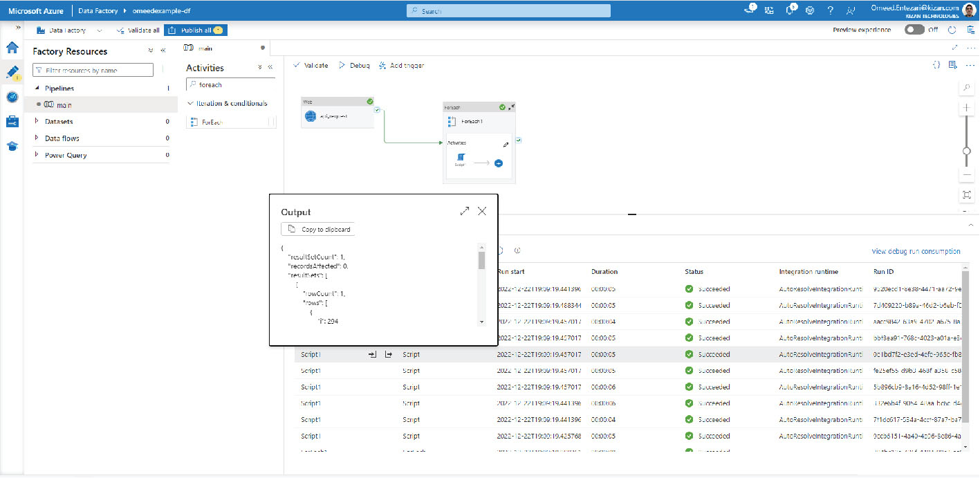The width and height of the screenshot is (980, 478).
Task: Open the Author pencil icon in sidebar
Action: point(12,72)
